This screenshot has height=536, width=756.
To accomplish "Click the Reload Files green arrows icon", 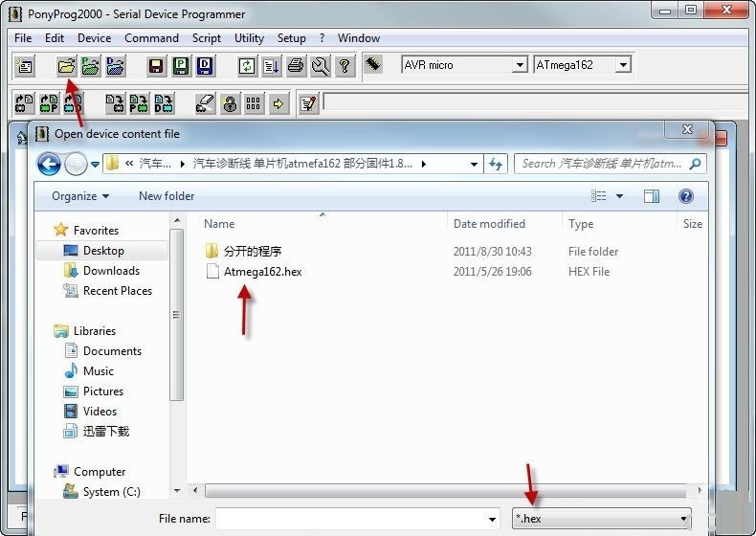I will click(247, 66).
